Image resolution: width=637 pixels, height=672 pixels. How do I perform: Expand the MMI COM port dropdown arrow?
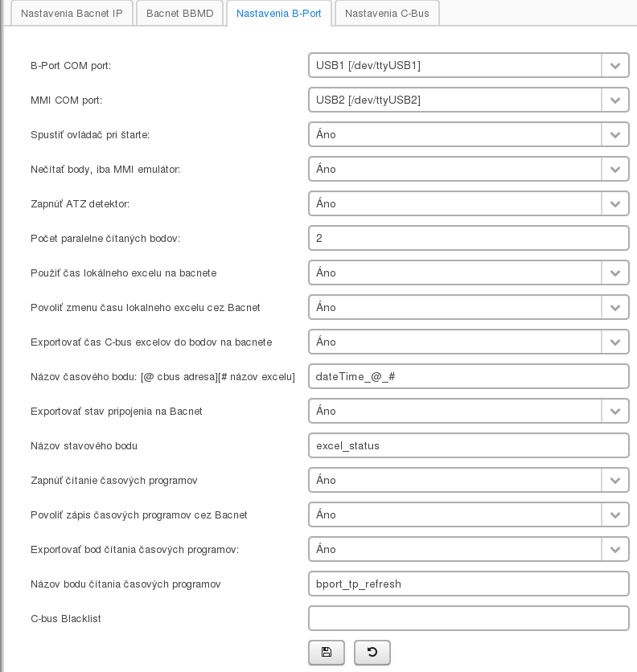point(614,100)
